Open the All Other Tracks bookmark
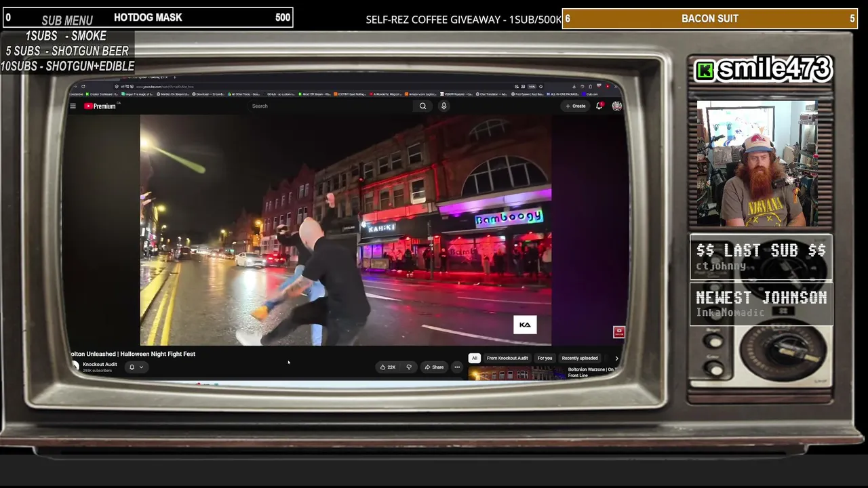The height and width of the screenshot is (488, 868). (x=245, y=94)
